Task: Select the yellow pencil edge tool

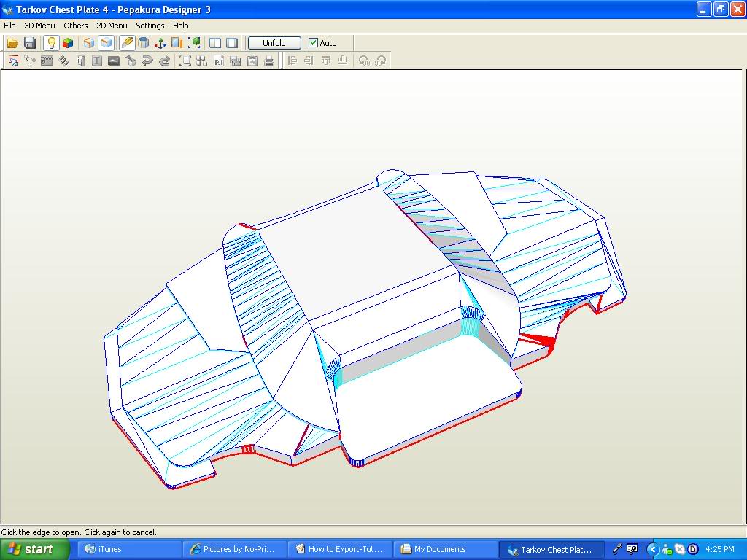Action: [x=127, y=43]
